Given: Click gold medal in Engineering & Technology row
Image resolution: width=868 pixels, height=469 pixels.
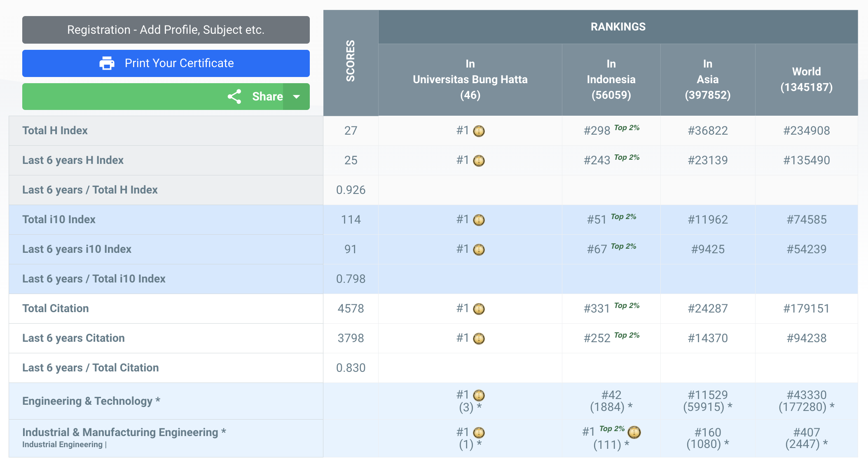Looking at the screenshot, I should click(479, 395).
